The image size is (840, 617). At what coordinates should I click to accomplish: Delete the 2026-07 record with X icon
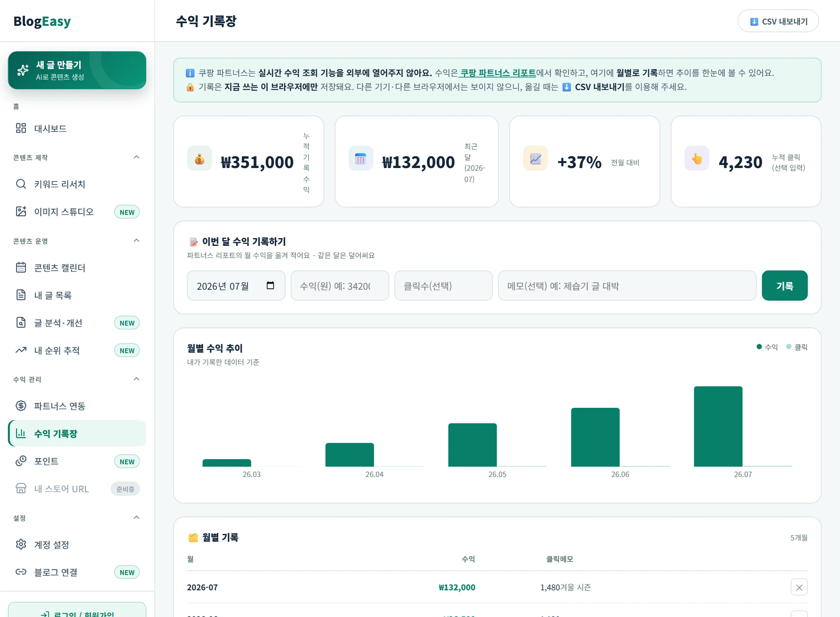(x=799, y=587)
